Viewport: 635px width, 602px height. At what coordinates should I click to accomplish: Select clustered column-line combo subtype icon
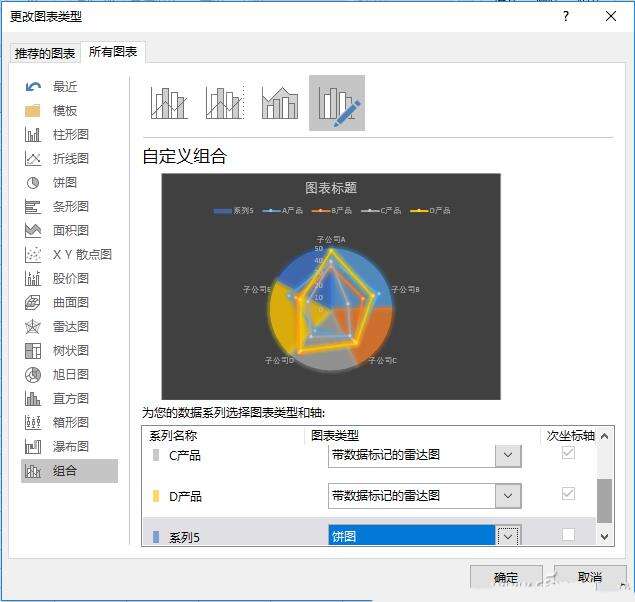coord(169,103)
